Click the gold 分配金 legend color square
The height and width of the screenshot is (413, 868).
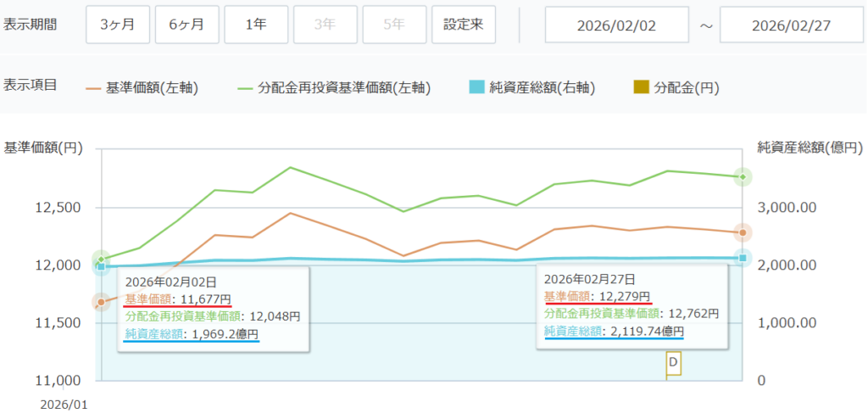click(641, 87)
